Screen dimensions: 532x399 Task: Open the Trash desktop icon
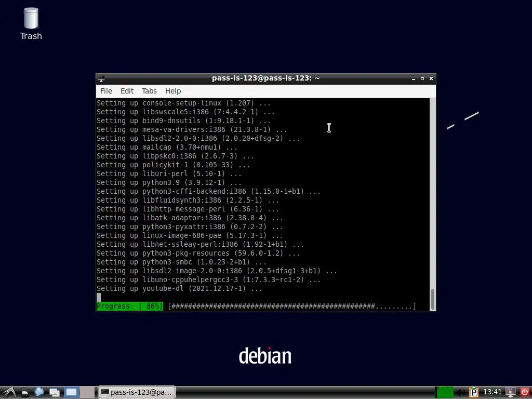[x=31, y=24]
